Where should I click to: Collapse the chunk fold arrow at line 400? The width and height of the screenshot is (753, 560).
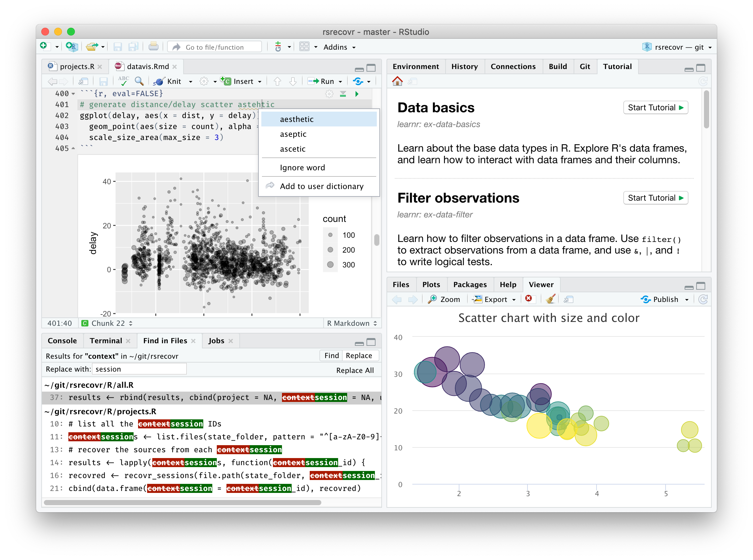click(73, 94)
